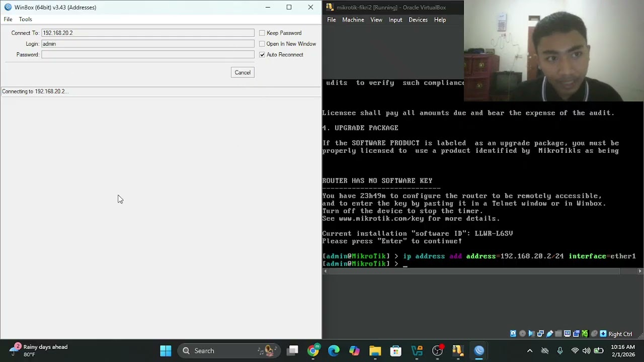Switch to the WinBox taskbar icon
Image resolution: width=644 pixels, height=362 pixels.
(479, 350)
